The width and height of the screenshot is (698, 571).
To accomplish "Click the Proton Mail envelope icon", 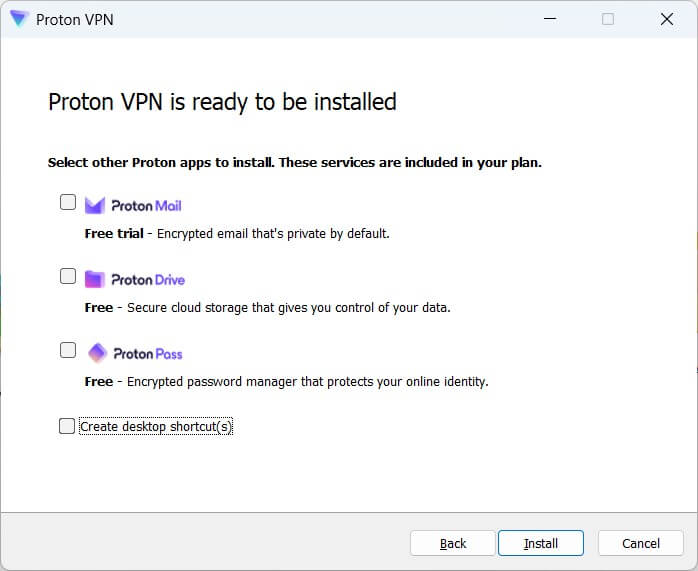I will (95, 205).
